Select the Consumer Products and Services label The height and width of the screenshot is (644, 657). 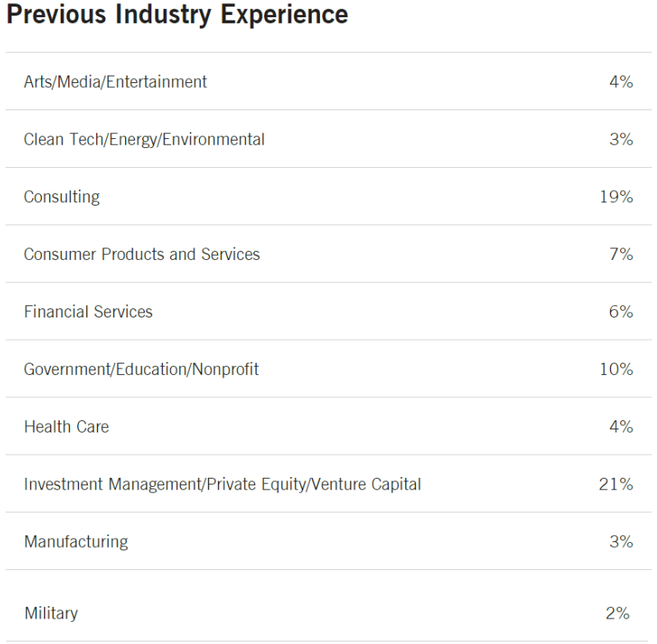click(141, 255)
